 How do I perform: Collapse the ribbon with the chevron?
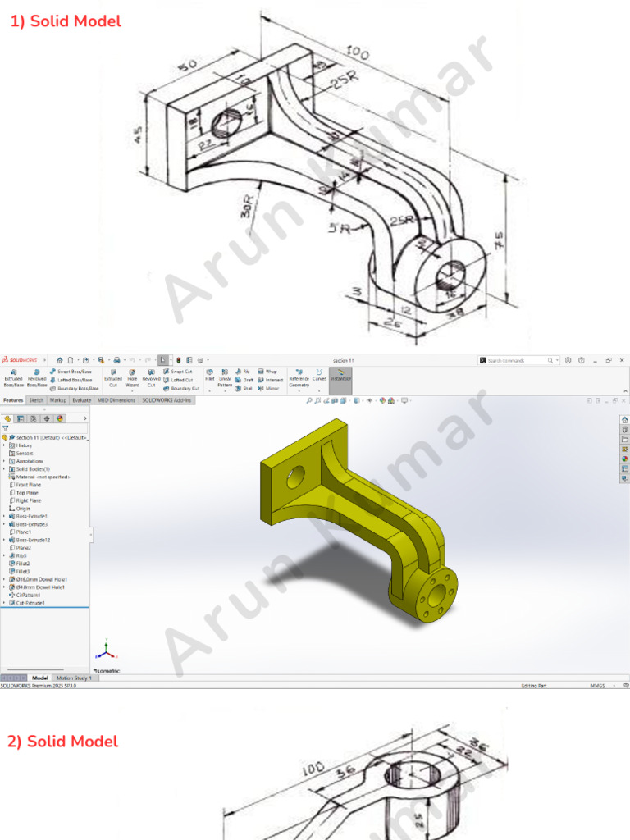[x=625, y=391]
